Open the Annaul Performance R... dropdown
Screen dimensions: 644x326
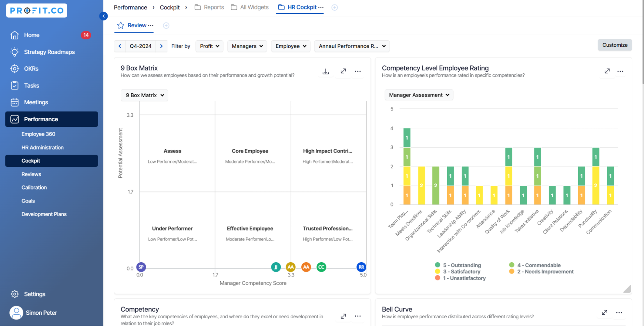[x=352, y=46]
